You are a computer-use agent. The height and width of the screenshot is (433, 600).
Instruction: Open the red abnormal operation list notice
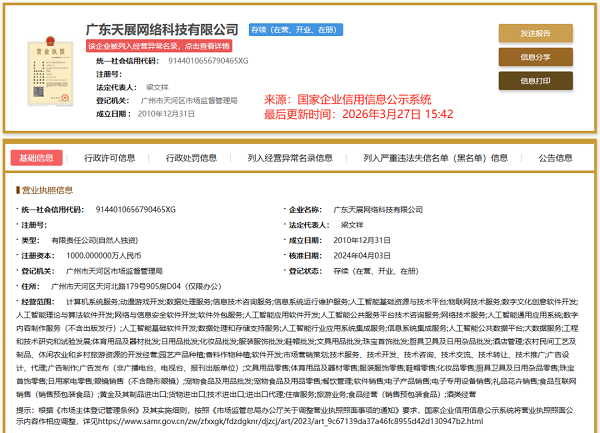[159, 46]
